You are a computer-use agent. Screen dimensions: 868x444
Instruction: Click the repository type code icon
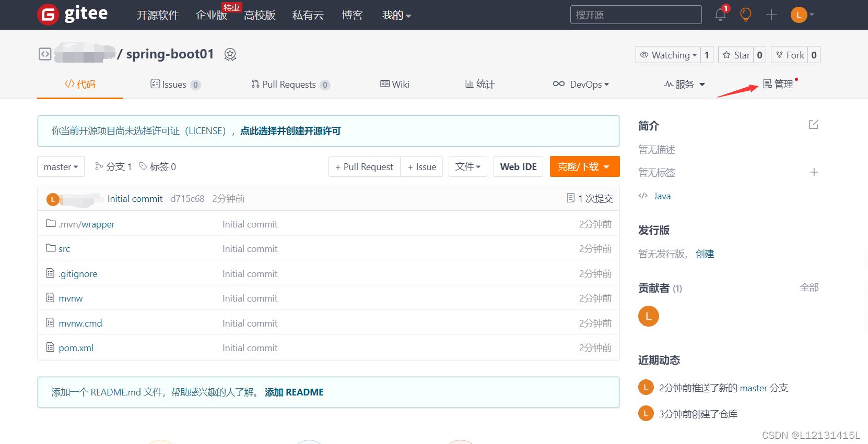click(x=45, y=54)
